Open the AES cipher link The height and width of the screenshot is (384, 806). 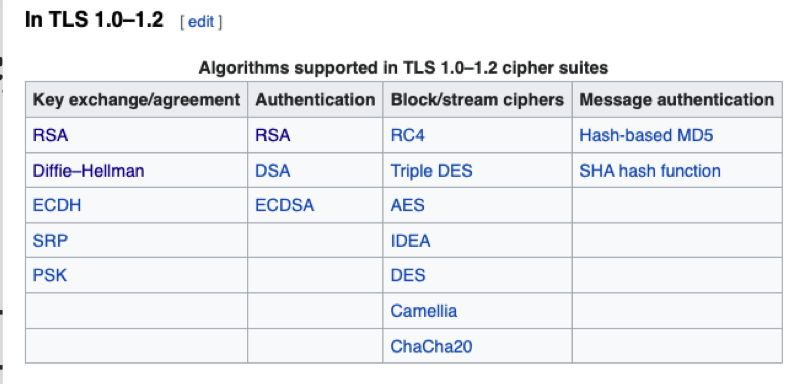[x=408, y=206]
